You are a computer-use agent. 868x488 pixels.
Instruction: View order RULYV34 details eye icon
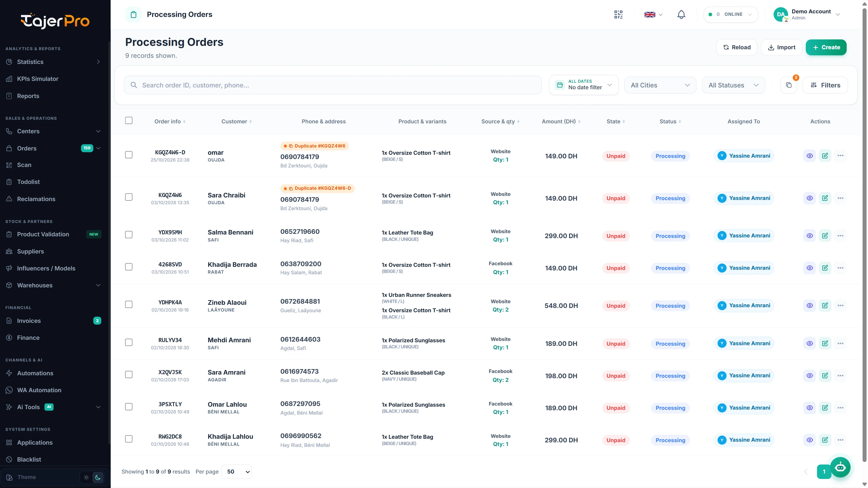click(x=809, y=343)
